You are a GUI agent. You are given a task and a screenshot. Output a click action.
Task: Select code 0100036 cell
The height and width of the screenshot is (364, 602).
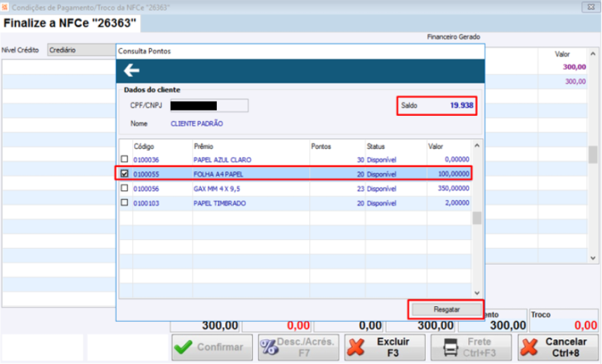coord(146,159)
